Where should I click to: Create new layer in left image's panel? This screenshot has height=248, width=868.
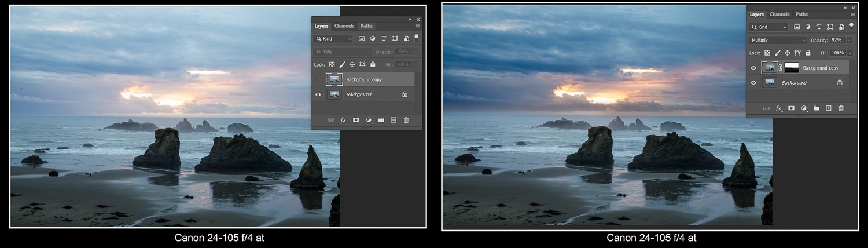[x=393, y=120]
